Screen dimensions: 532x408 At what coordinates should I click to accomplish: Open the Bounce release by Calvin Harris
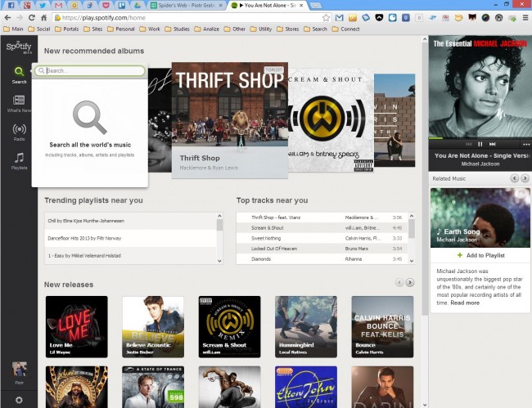382,327
